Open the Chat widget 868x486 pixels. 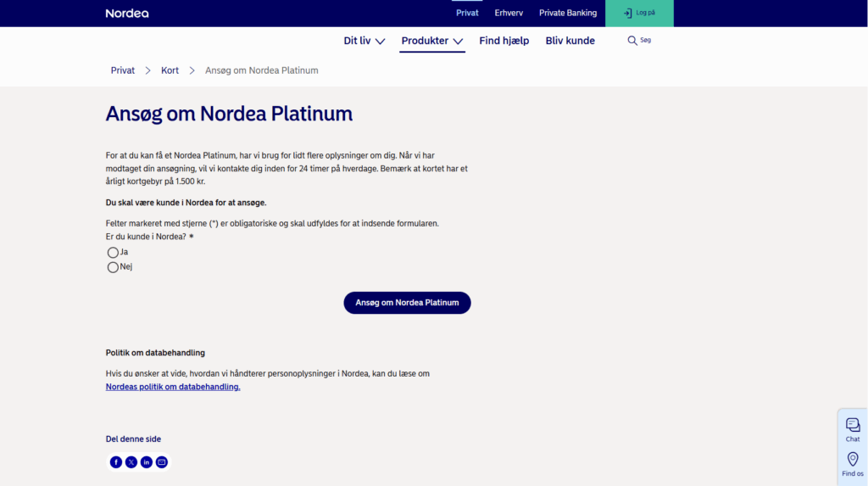(x=853, y=428)
